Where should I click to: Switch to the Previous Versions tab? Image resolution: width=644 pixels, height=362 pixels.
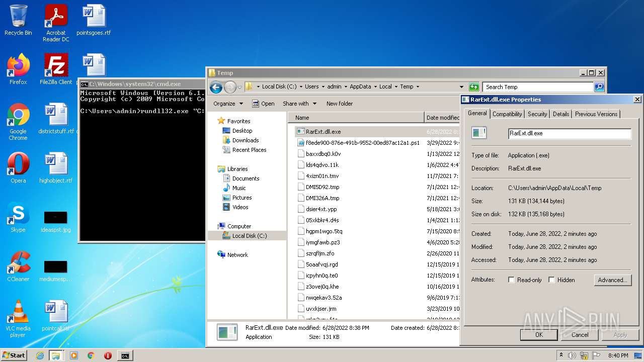tap(596, 114)
